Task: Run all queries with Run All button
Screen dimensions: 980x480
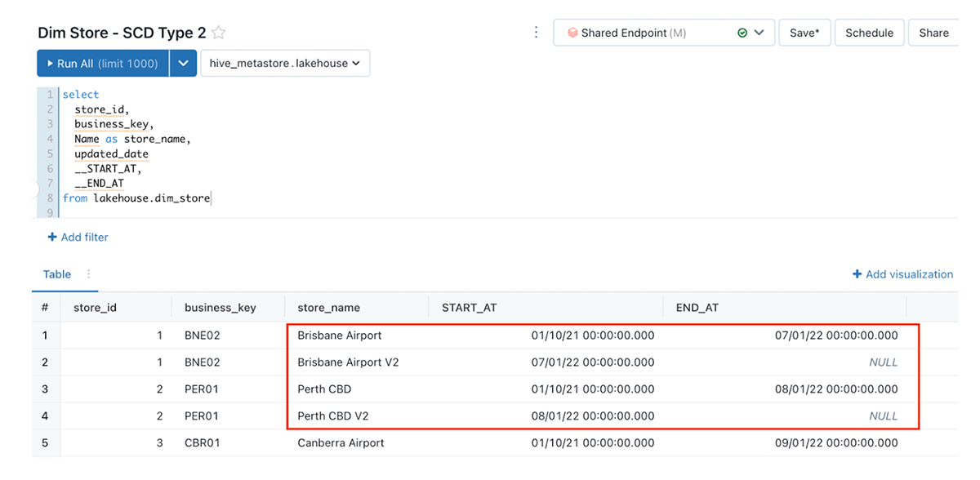Action: (x=102, y=64)
